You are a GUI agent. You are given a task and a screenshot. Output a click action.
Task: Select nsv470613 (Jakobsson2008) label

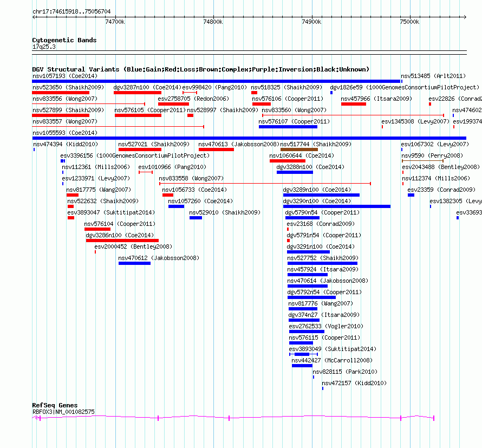tap(239, 144)
